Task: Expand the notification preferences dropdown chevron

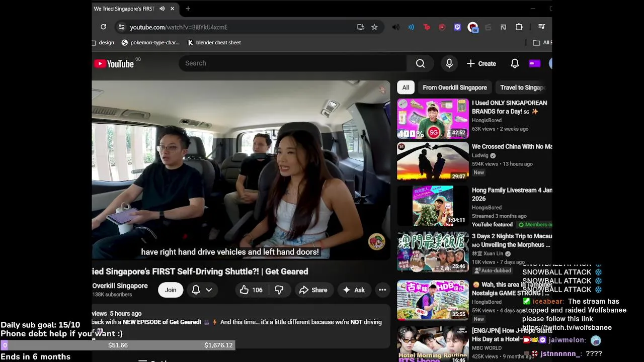Action: pos(209,290)
